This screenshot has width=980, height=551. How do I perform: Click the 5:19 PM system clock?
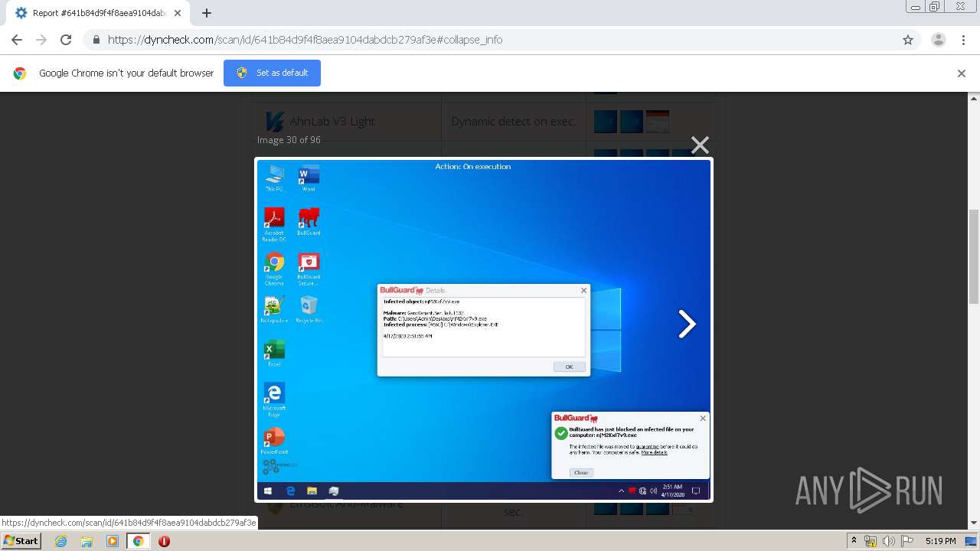tap(940, 541)
